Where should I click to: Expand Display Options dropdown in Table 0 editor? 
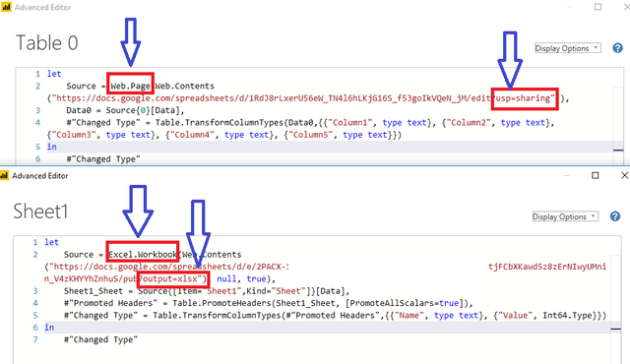568,48
